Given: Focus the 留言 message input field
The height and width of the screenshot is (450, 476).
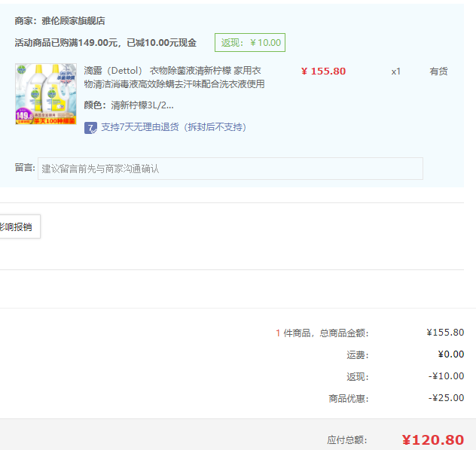Looking at the screenshot, I should (230, 169).
